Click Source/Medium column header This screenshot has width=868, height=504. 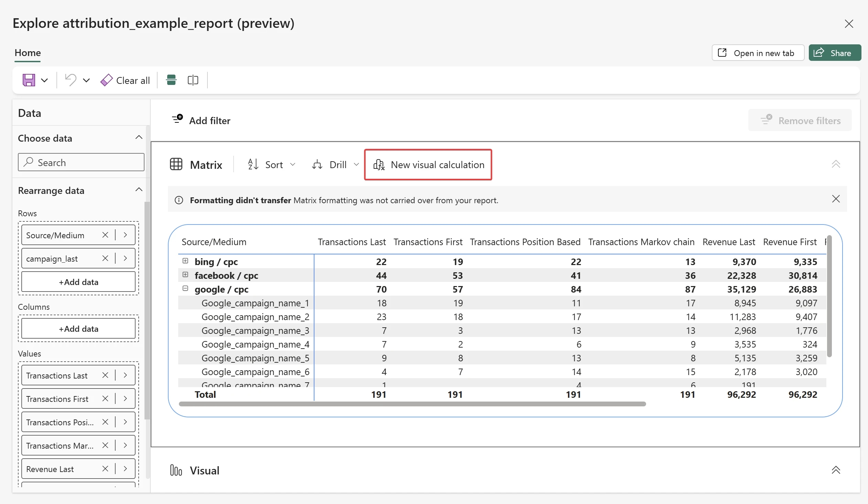click(214, 242)
